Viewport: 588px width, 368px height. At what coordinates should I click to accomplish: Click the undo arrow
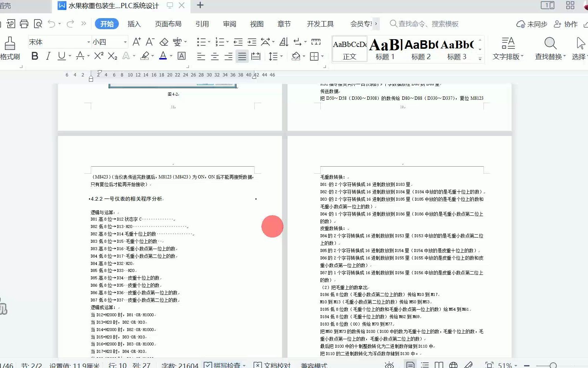click(x=51, y=24)
